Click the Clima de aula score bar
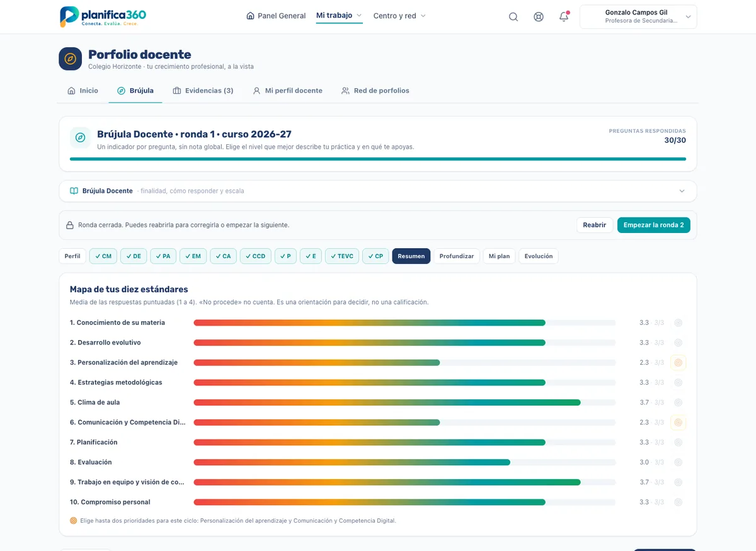The height and width of the screenshot is (551, 756). tap(404, 402)
